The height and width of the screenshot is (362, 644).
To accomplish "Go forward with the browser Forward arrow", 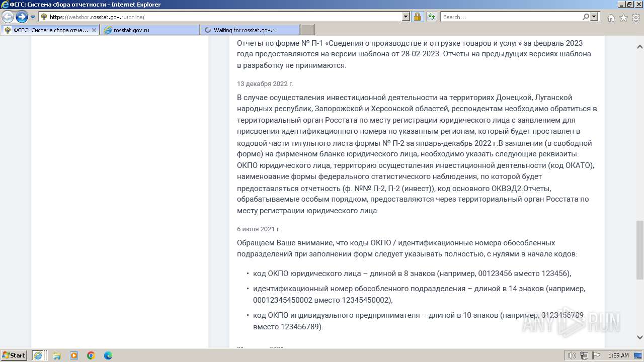I will click(x=22, y=17).
